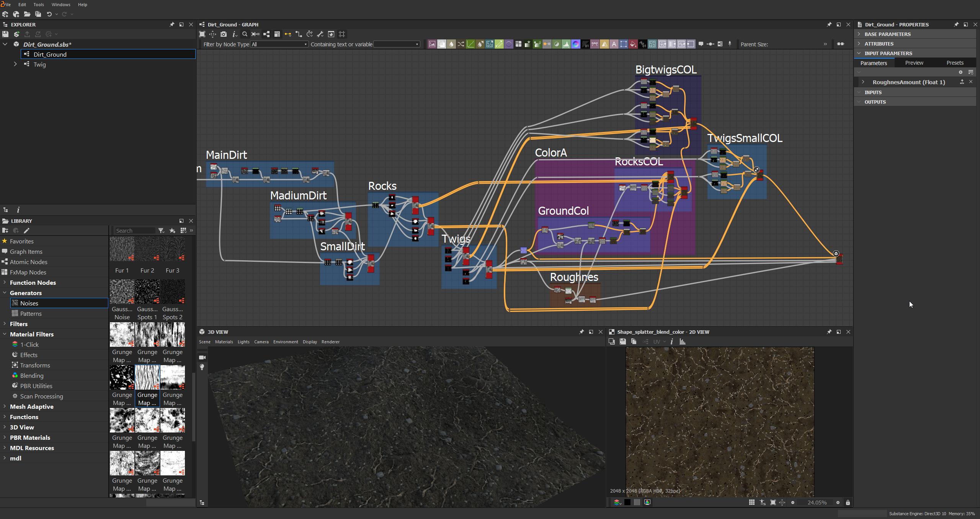Open the Filter by Node Type dropdown
This screenshot has height=519, width=980.
coord(279,44)
